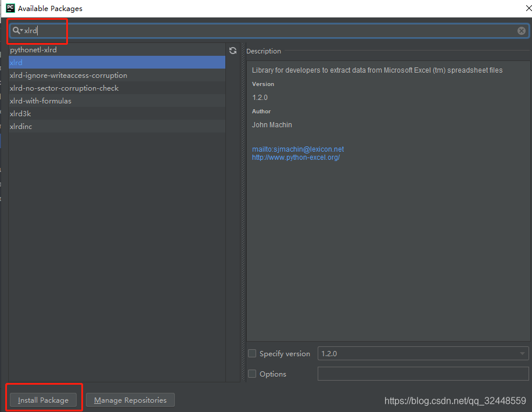Close the Available Packages window
This screenshot has width=532, height=412.
pos(529,8)
